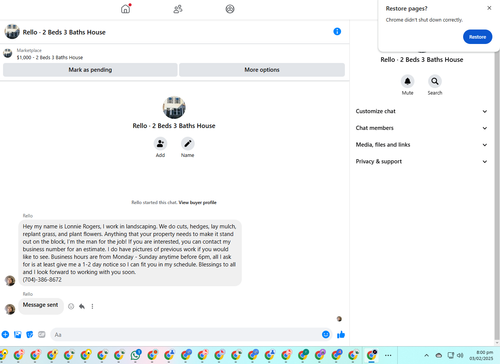Open the Friends icon in top navigation
The height and width of the screenshot is (364, 500).
coord(178,9)
